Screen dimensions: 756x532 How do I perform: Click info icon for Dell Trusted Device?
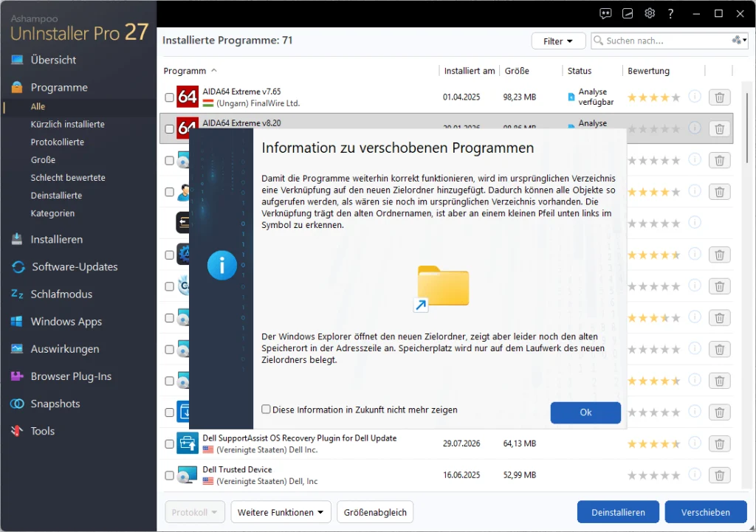click(x=694, y=474)
